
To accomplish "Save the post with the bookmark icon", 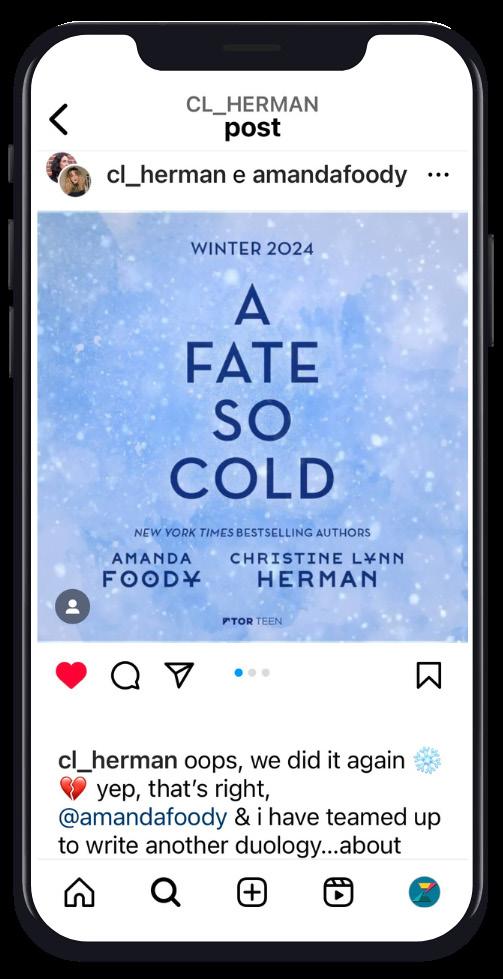I will pos(429,675).
